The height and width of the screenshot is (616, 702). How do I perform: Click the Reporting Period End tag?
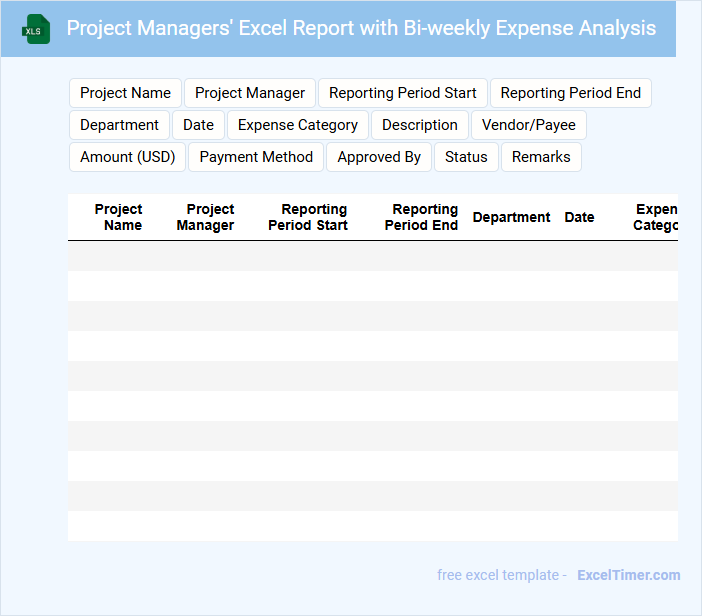[x=570, y=93]
